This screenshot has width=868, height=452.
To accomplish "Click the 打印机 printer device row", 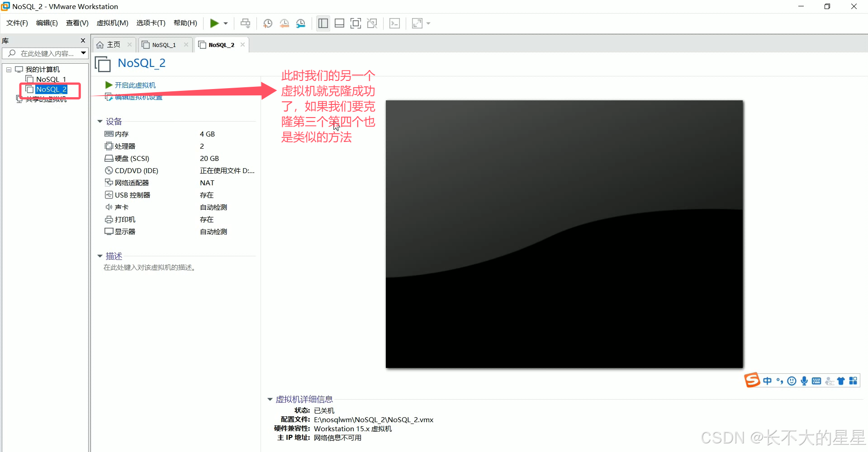I will [x=179, y=220].
